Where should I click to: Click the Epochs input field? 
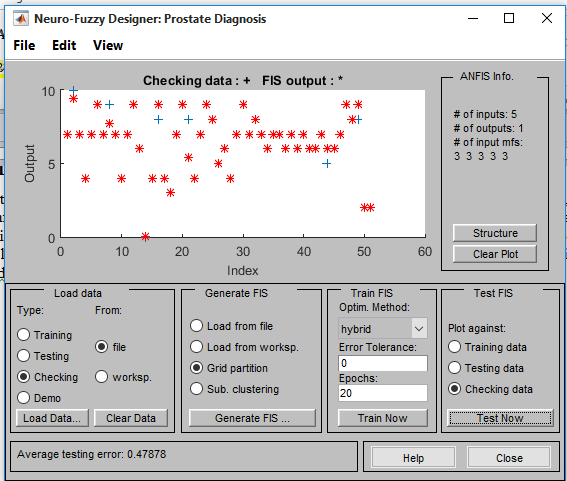(383, 393)
